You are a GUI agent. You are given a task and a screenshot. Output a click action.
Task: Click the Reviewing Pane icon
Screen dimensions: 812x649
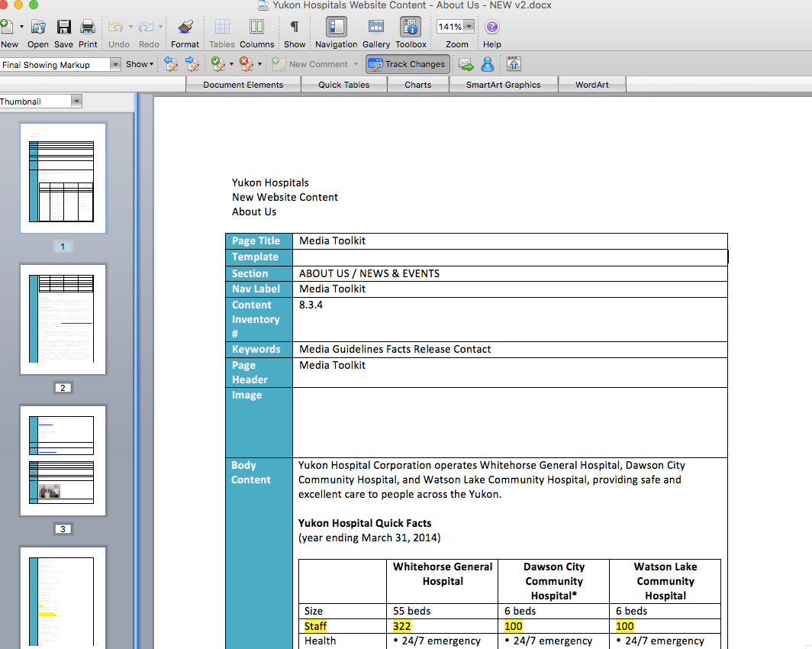tap(513, 64)
